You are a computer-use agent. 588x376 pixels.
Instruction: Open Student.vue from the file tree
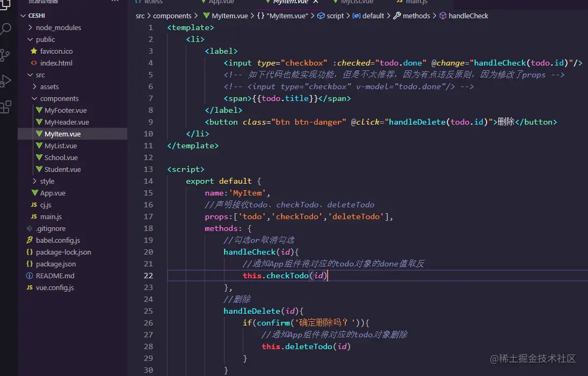pos(63,170)
